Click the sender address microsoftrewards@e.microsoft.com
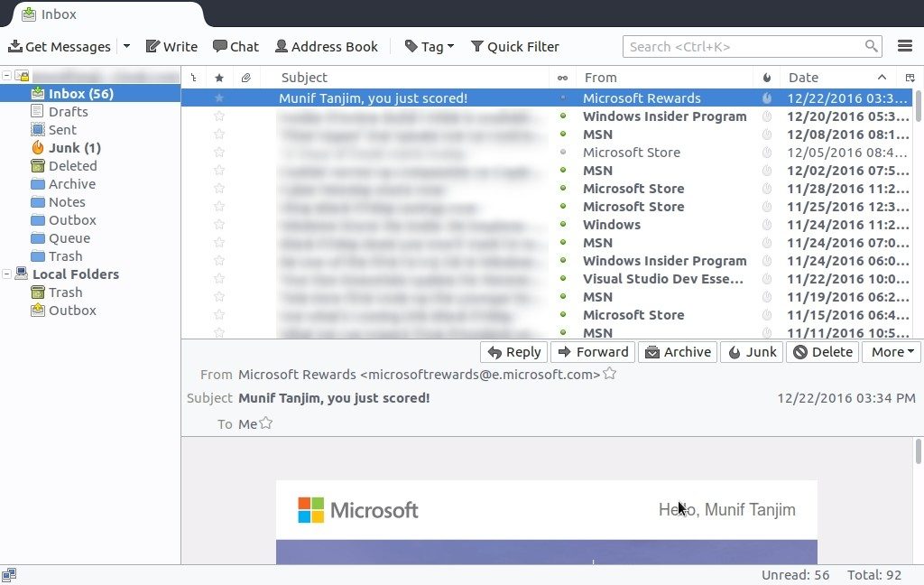This screenshot has height=585, width=924. 480,375
